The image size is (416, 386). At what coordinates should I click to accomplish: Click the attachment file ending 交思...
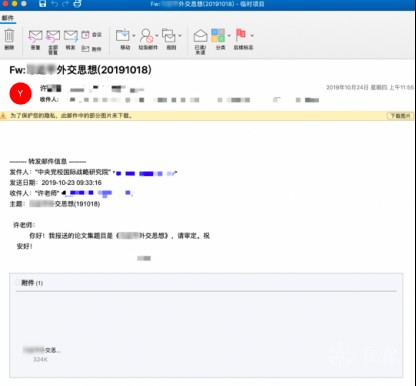coord(42,350)
